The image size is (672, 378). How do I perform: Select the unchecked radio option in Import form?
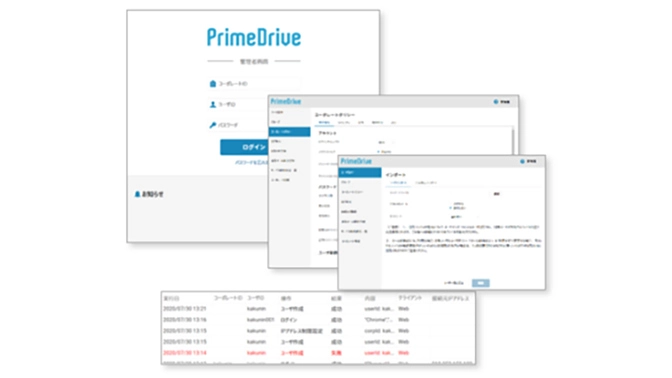click(450, 204)
